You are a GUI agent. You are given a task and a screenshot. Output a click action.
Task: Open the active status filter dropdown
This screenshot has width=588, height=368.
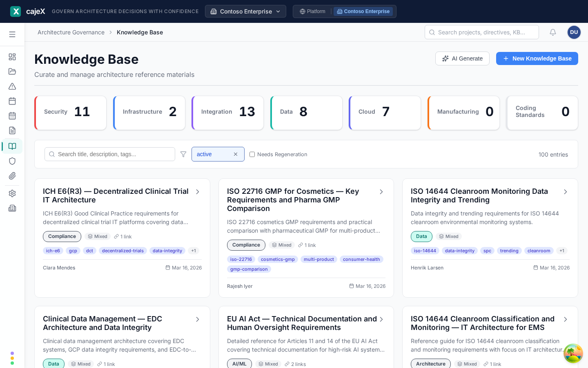(x=218, y=154)
